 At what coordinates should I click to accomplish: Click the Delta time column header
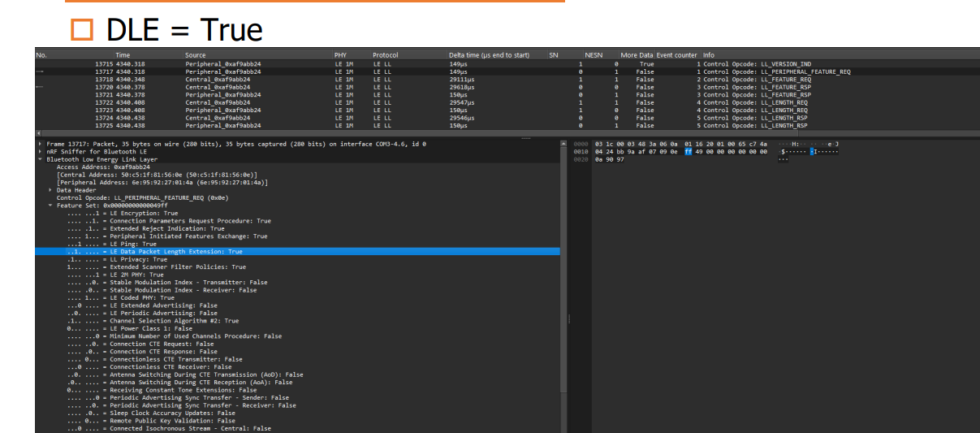[489, 55]
